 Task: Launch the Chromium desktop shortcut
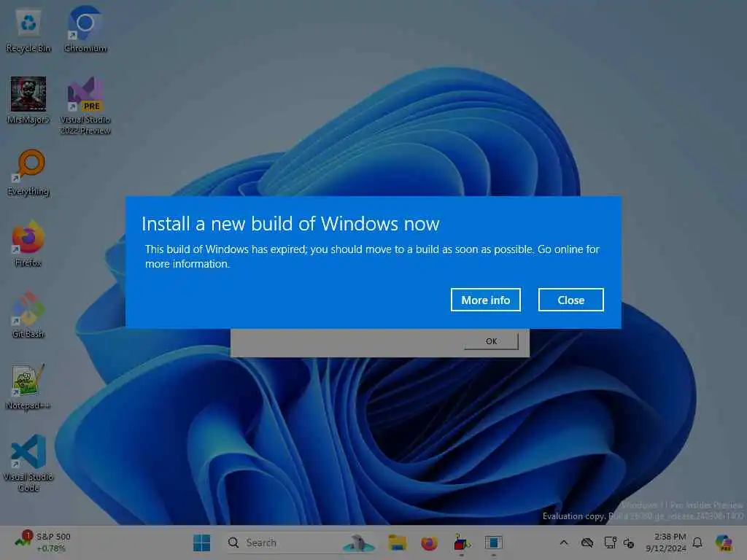(85, 31)
